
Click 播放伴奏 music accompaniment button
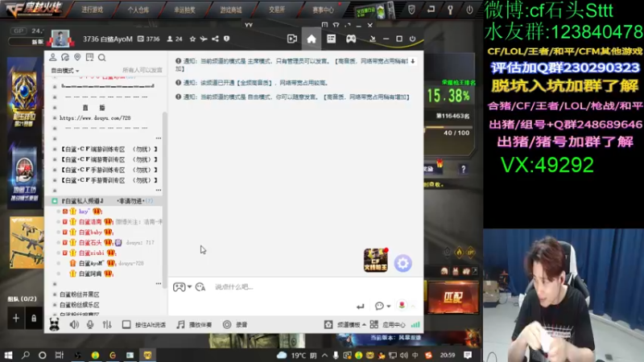(x=194, y=325)
